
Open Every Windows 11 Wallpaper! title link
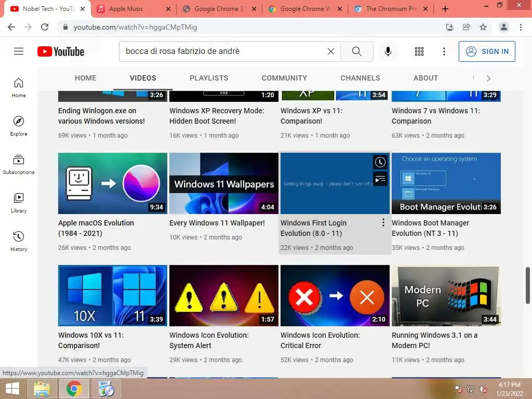[x=217, y=223]
